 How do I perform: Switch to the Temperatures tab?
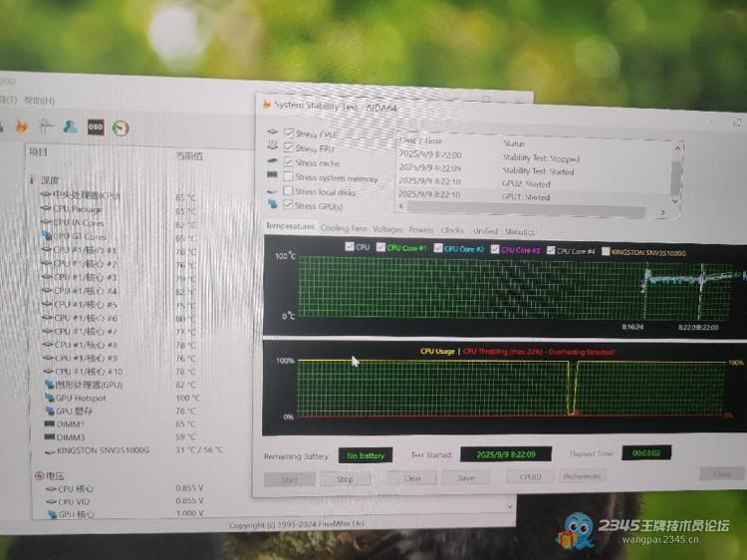(290, 226)
